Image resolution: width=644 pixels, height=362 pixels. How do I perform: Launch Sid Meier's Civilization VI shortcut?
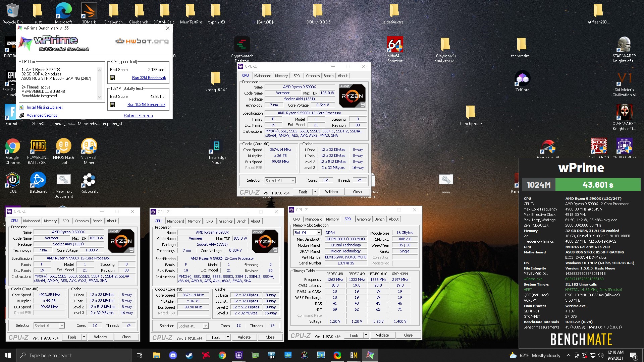[x=624, y=84]
